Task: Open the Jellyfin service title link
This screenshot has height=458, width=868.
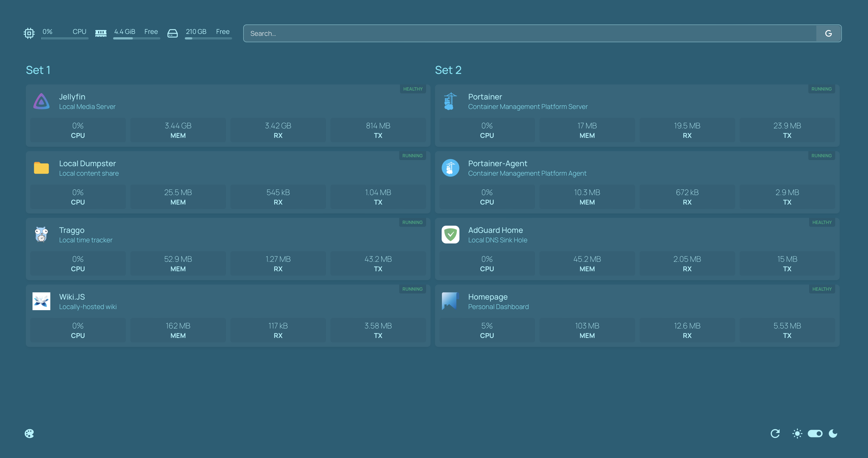Action: [x=72, y=97]
